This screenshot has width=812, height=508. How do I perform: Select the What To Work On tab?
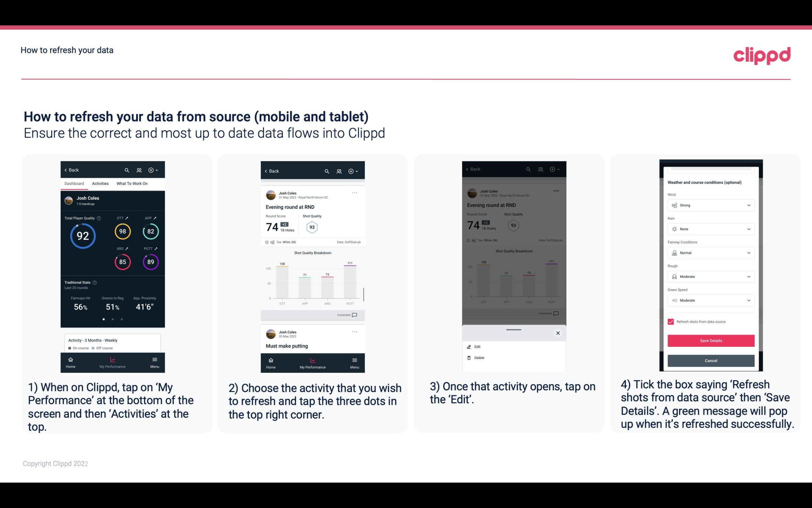(x=130, y=183)
